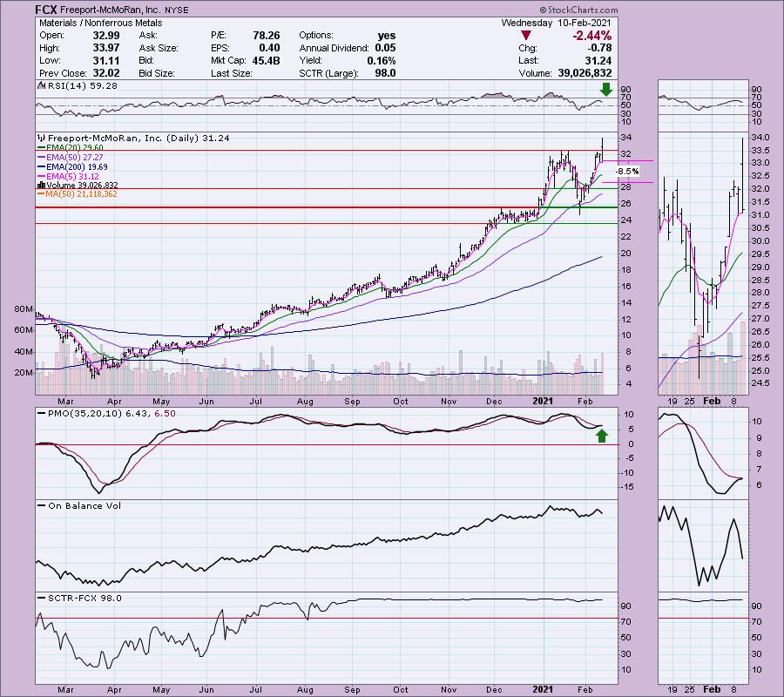Click the -2.44% percent change value
Viewport: 784px width, 697px height.
pos(592,36)
